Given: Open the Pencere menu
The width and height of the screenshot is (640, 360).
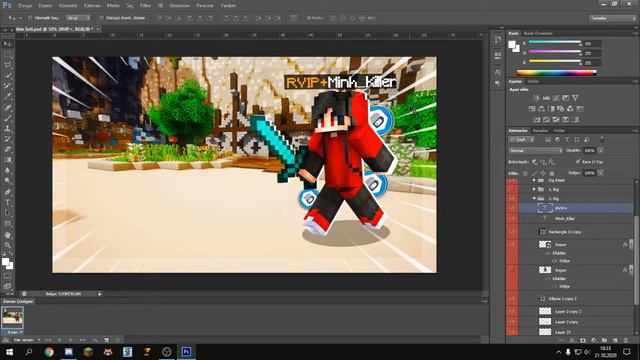Looking at the screenshot, I should 204,6.
